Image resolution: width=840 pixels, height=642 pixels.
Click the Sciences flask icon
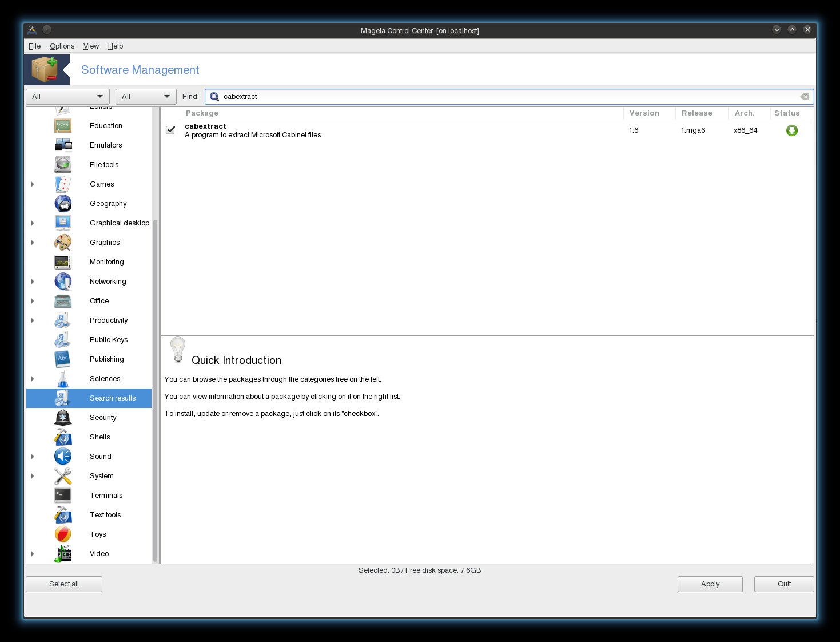[63, 379]
